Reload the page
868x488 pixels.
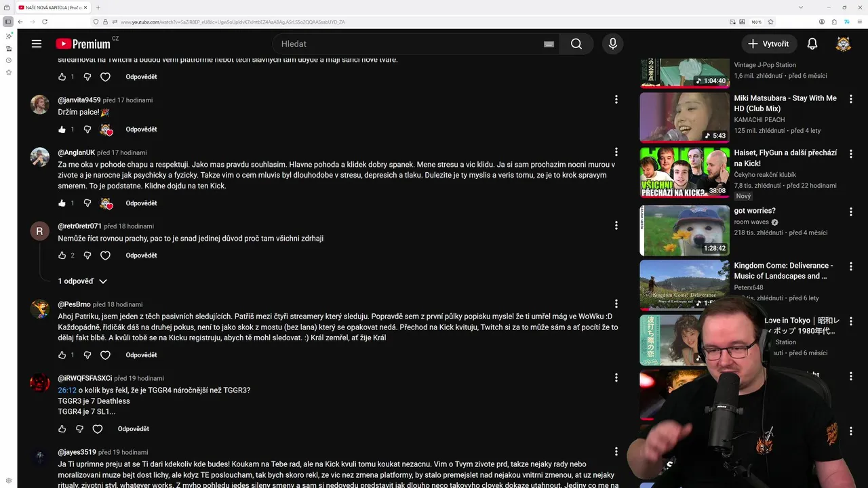coord(45,22)
